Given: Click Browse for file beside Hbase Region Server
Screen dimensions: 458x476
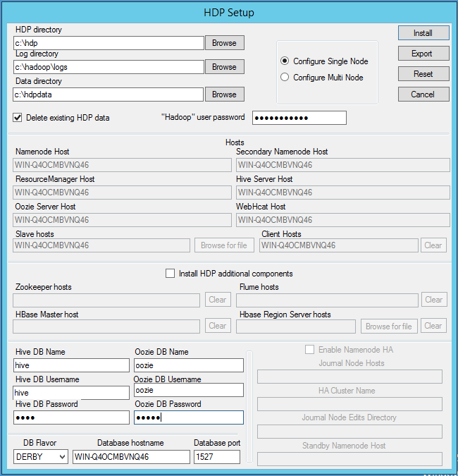Looking at the screenshot, I should click(x=389, y=326).
